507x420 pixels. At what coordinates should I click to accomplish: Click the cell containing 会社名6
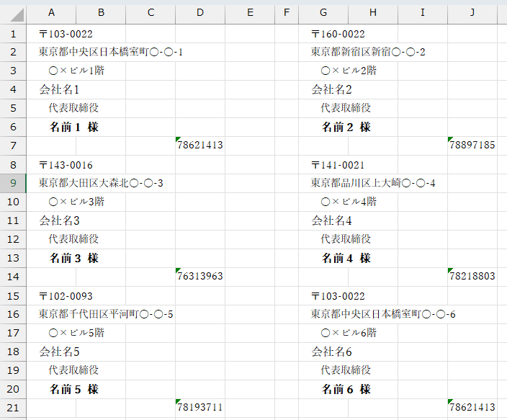point(331,352)
